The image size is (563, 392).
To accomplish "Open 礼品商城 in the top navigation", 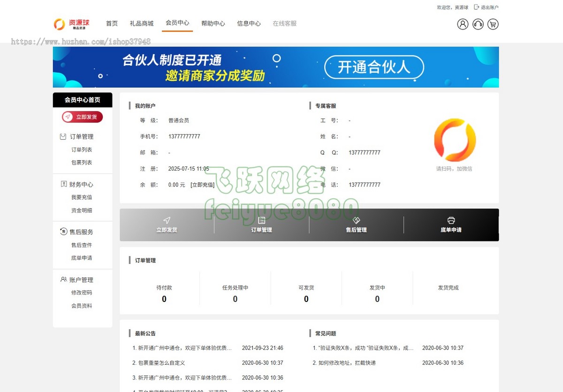I will (142, 23).
